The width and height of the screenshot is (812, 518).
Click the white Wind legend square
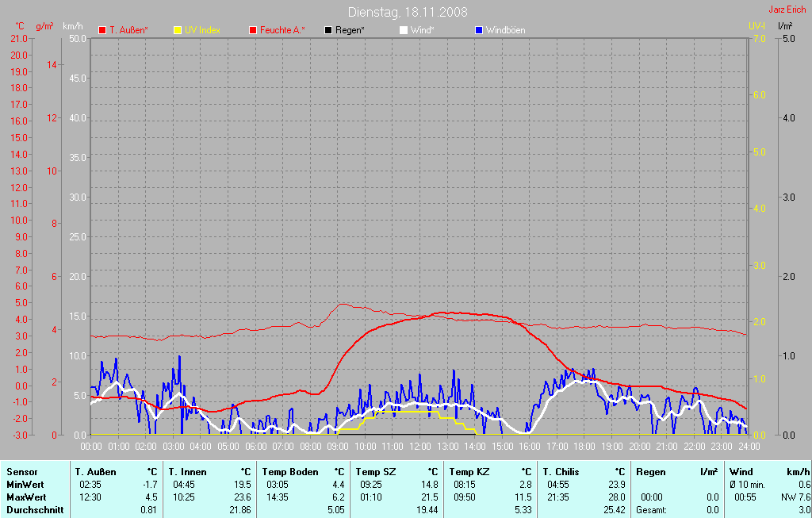(x=404, y=30)
